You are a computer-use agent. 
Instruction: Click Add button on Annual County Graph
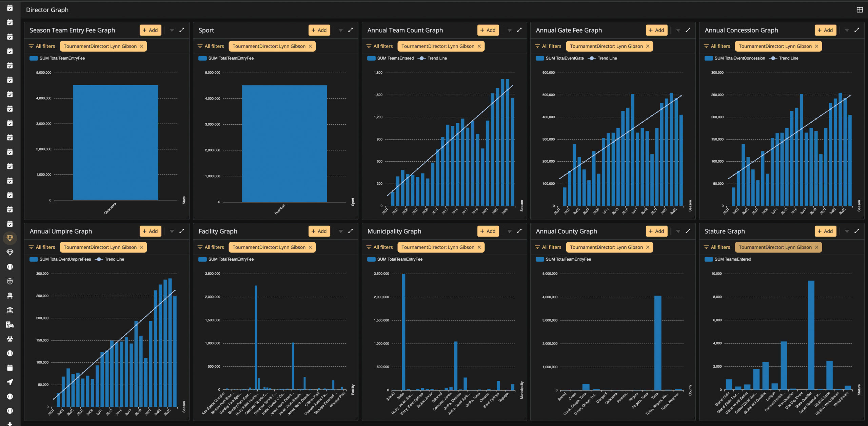coord(657,231)
